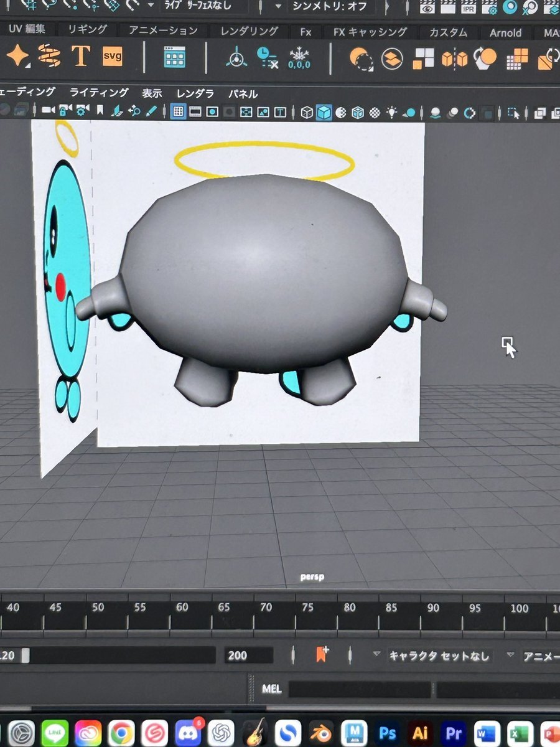Screen dimensions: 560x747
Task: Switch to the リギング shelf tab
Action: 87,29
